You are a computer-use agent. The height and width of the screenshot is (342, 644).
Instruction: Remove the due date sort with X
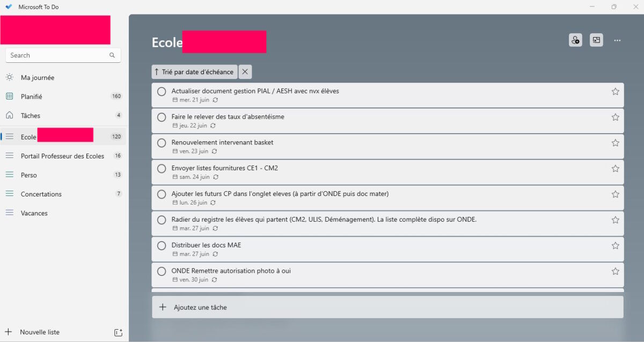point(245,72)
